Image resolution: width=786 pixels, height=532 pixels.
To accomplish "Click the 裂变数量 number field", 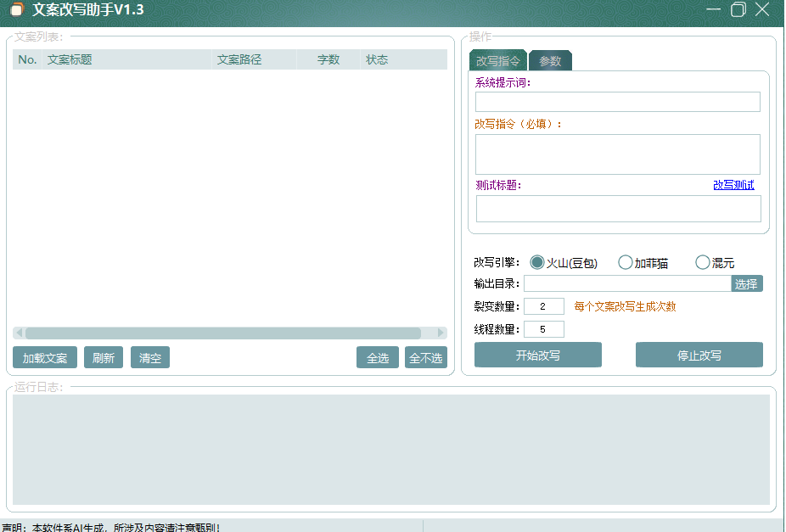I will tap(543, 306).
